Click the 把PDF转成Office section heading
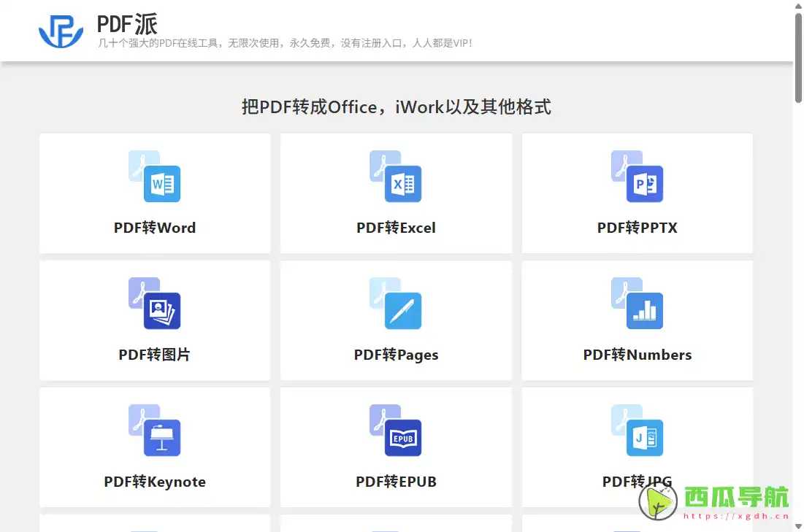The height and width of the screenshot is (532, 804). 396,107
